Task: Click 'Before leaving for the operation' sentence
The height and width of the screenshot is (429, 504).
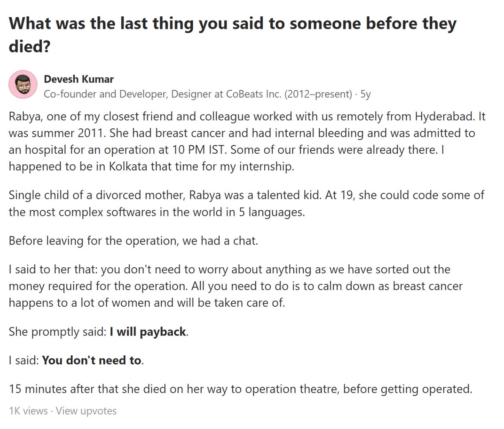Action: 133,241
